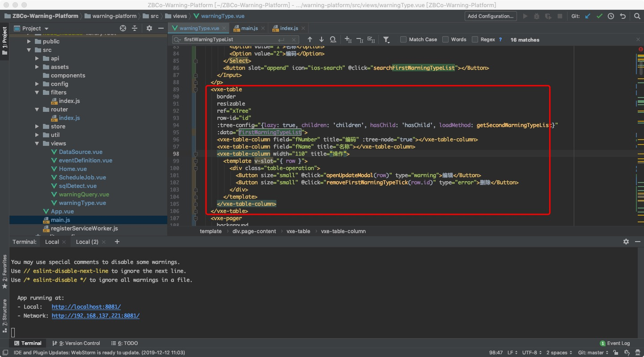
Task: Expand the api folder
Action: [37, 58]
